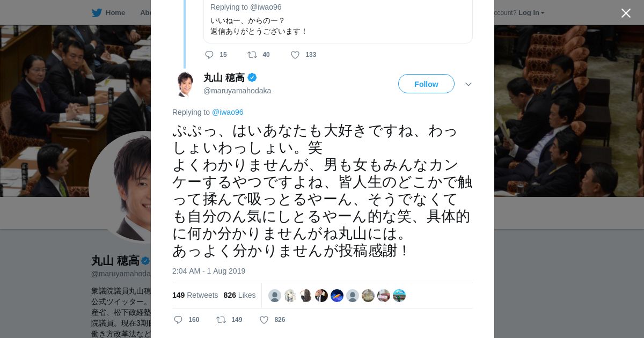This screenshot has width=644, height=338.
Task: Open the Home tab in top navigation
Action: coord(115,13)
